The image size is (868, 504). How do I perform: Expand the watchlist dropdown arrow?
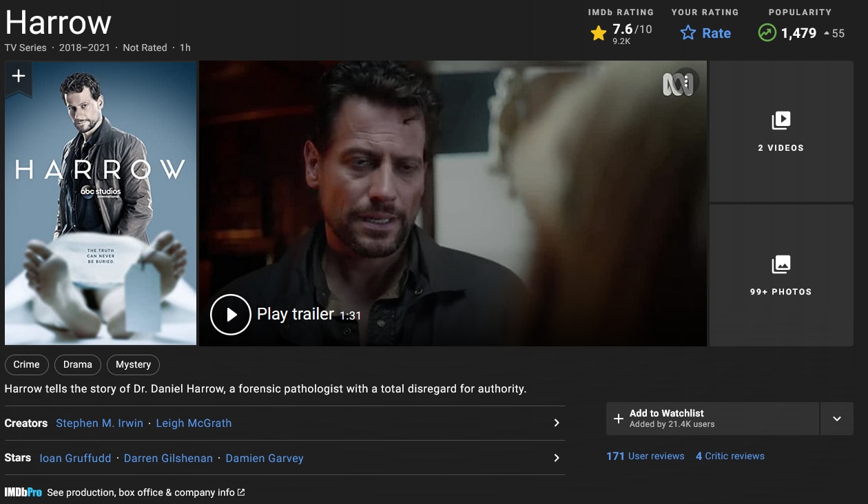click(x=837, y=419)
